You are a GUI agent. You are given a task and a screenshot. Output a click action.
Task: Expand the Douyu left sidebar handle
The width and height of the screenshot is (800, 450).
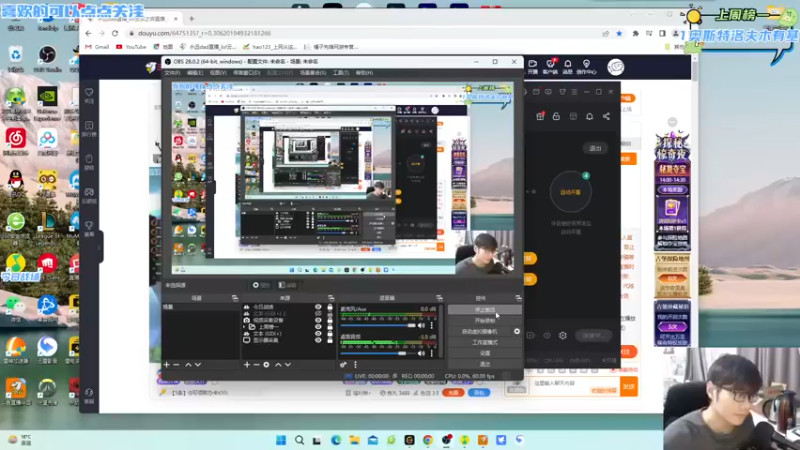point(99,247)
